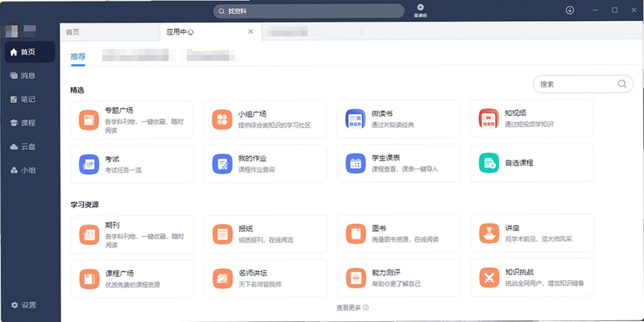644x322 pixels.
Task: Click the text 优质免费的课程资源
Action: pyautogui.click(x=133, y=285)
